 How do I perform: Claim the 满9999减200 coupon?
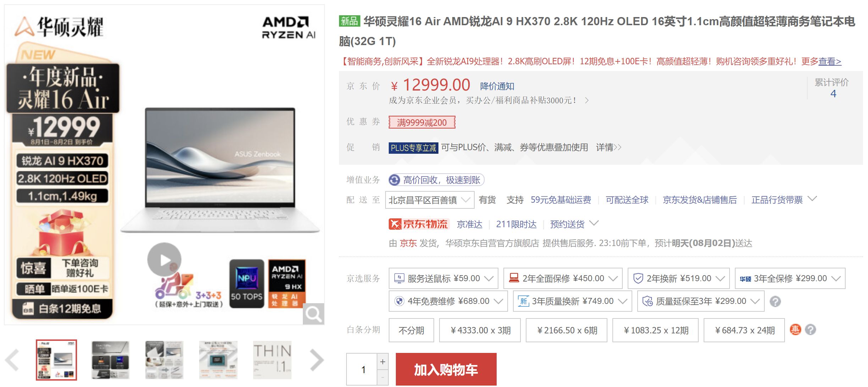pyautogui.click(x=422, y=122)
